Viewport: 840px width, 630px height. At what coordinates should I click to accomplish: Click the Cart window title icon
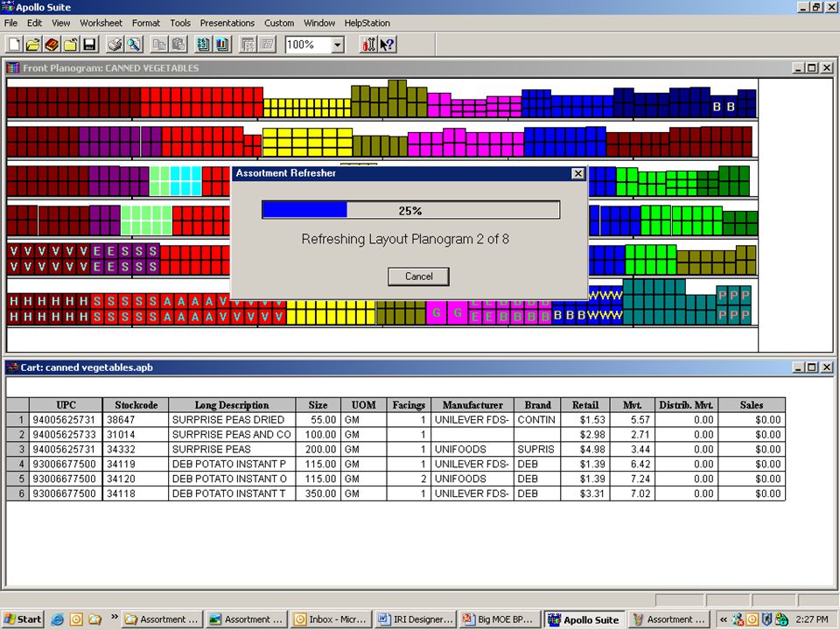tap(11, 367)
